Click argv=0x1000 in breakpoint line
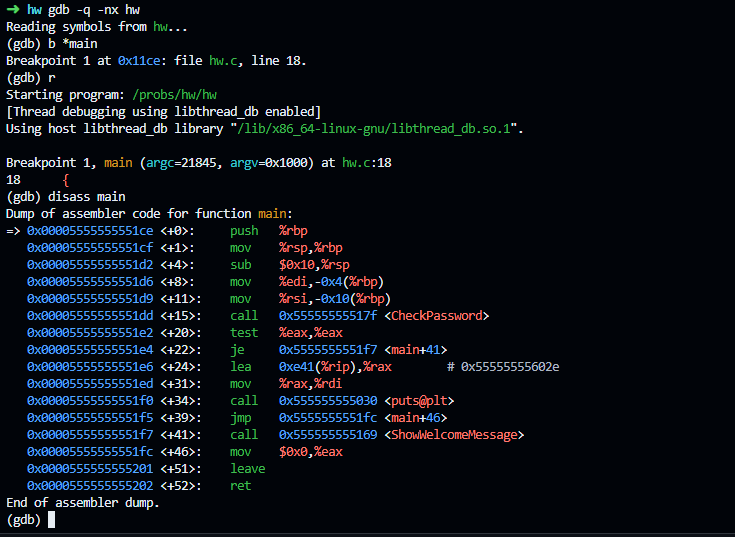Screen dimensions: 735x537 268,163
